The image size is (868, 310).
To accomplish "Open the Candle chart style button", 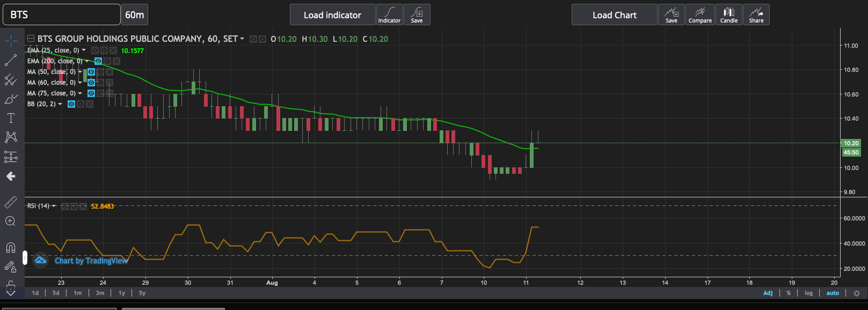I will (x=729, y=14).
